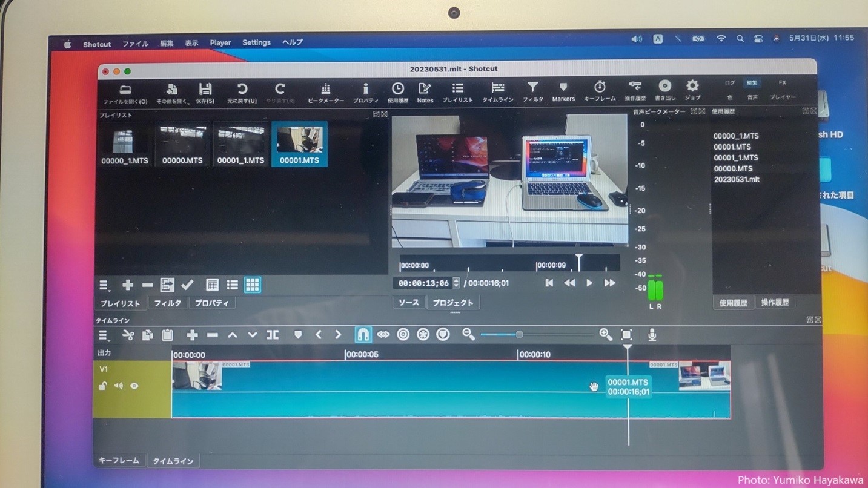This screenshot has width=868, height=488.
Task: Hide track V1 with eye icon
Action: point(134,386)
